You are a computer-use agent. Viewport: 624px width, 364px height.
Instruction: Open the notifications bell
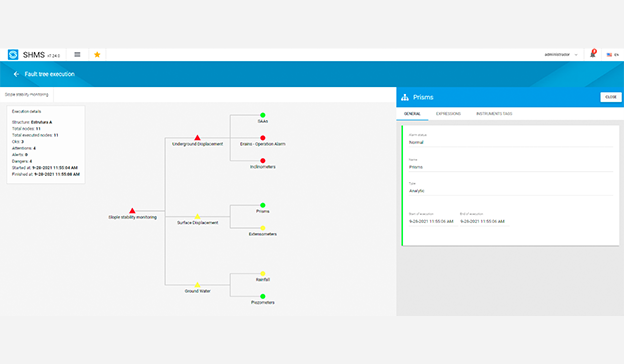(593, 54)
